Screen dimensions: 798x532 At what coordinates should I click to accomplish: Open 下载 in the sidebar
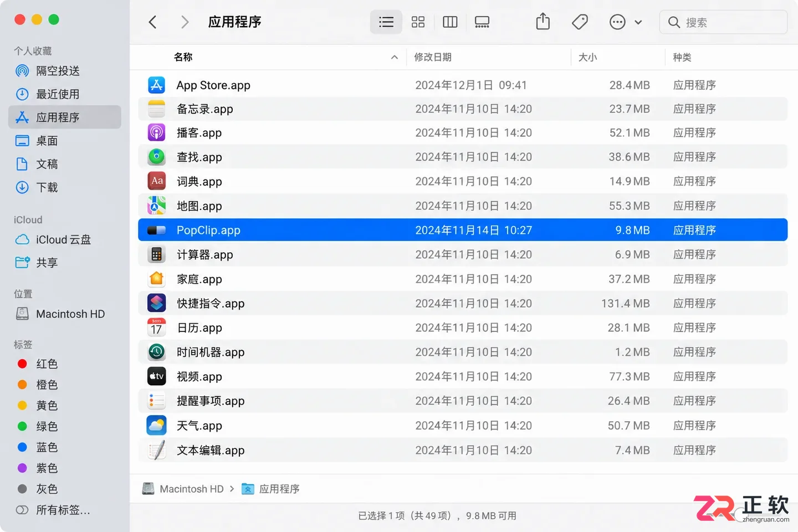pyautogui.click(x=65, y=187)
